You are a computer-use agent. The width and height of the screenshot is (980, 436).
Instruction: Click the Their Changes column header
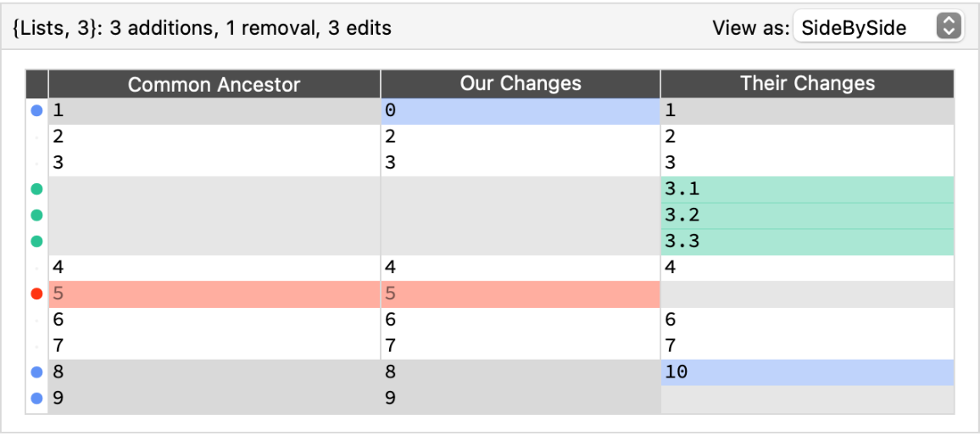coord(806,83)
